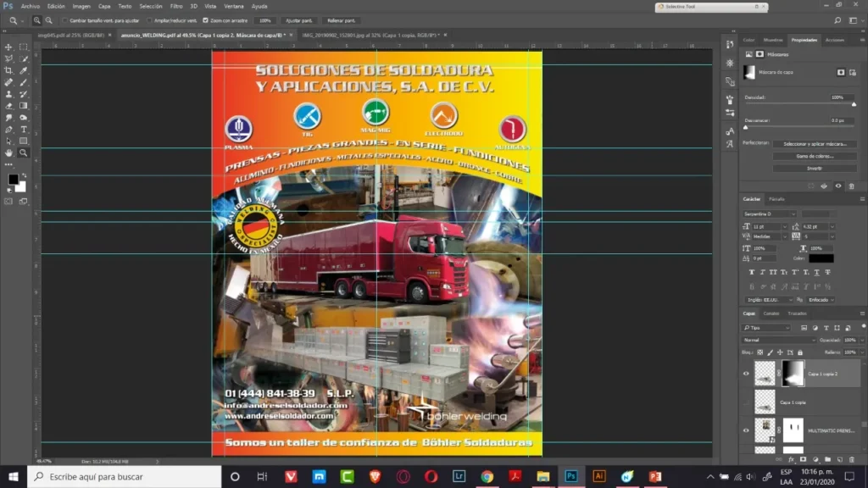Open the blend mode dropdown 'Normal'
Image resolution: width=868 pixels, height=488 pixels.
pos(779,341)
